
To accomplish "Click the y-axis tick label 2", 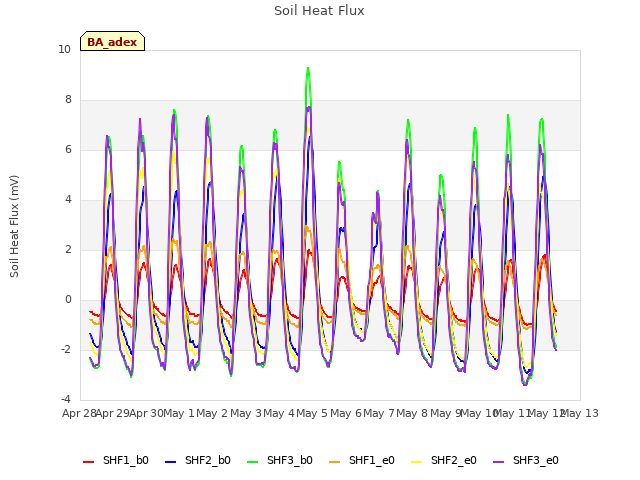I will click(68, 250).
